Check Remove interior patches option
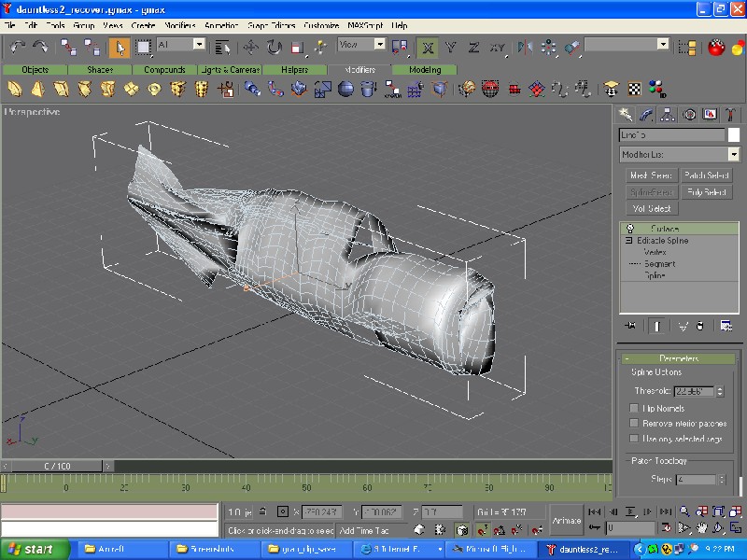Viewport: 747px width, 560px height. 635,423
